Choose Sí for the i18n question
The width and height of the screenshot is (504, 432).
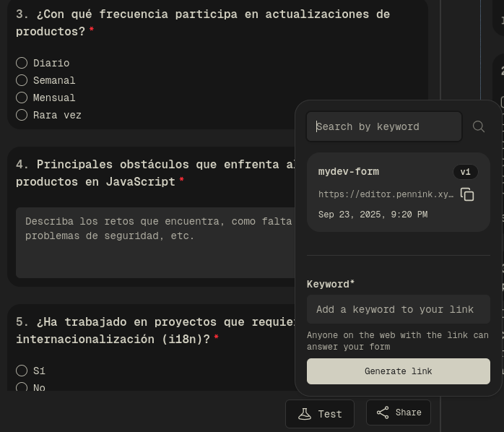(x=22, y=371)
